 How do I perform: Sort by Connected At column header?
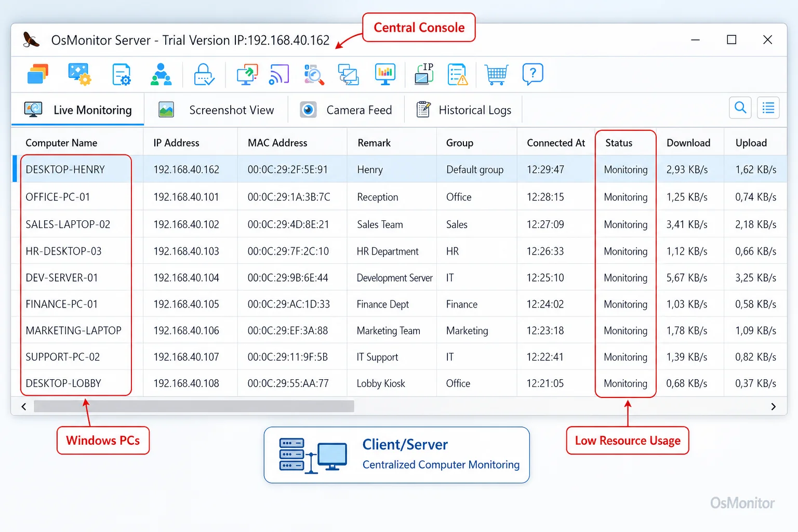click(556, 143)
